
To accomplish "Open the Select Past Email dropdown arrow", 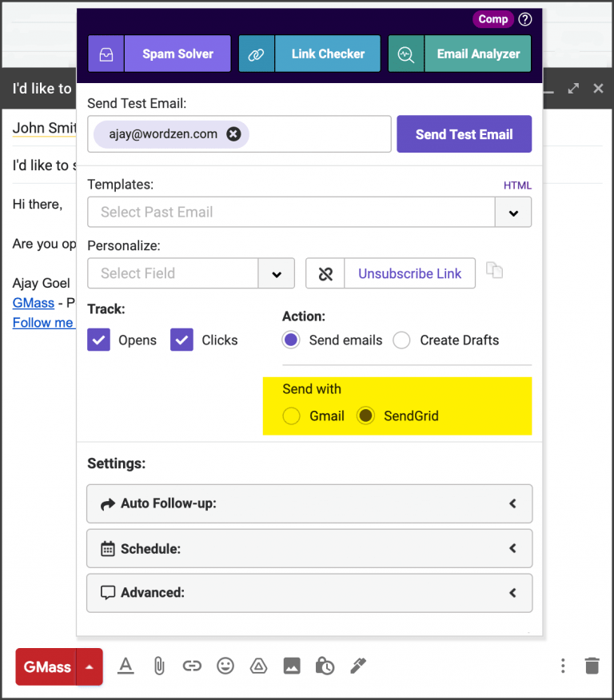I will (513, 212).
